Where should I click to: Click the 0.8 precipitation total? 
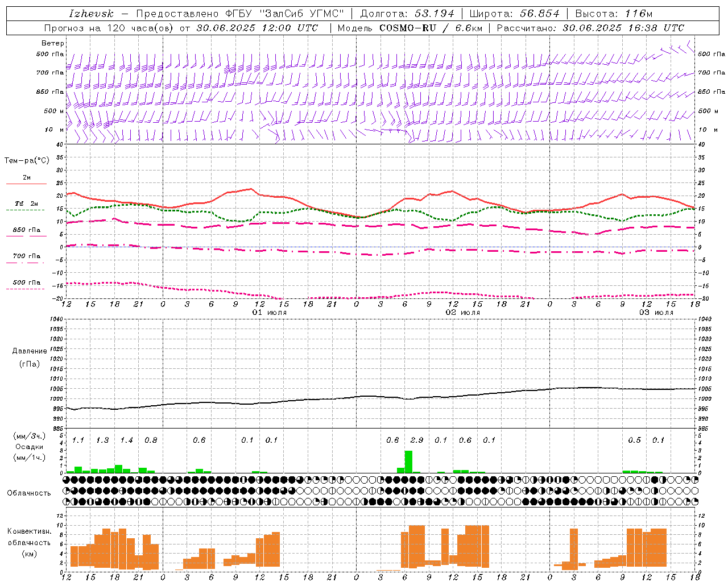151,440
